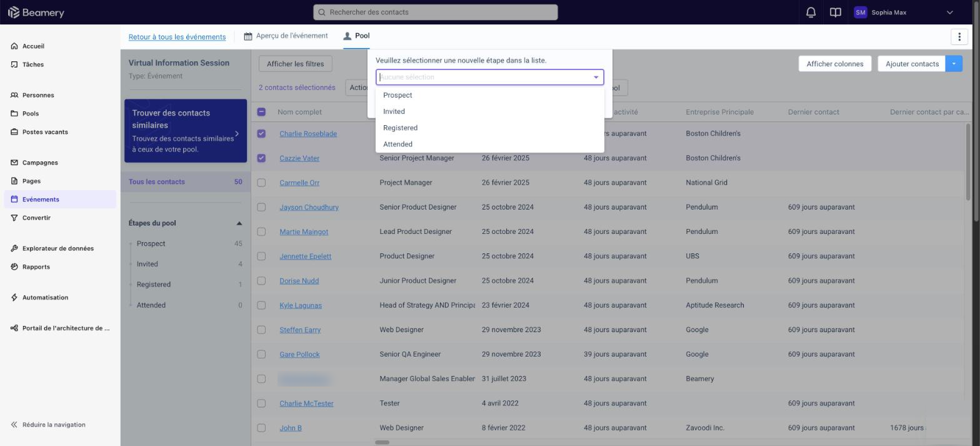
Task: Expand the Sophia Max account menu
Action: (949, 13)
